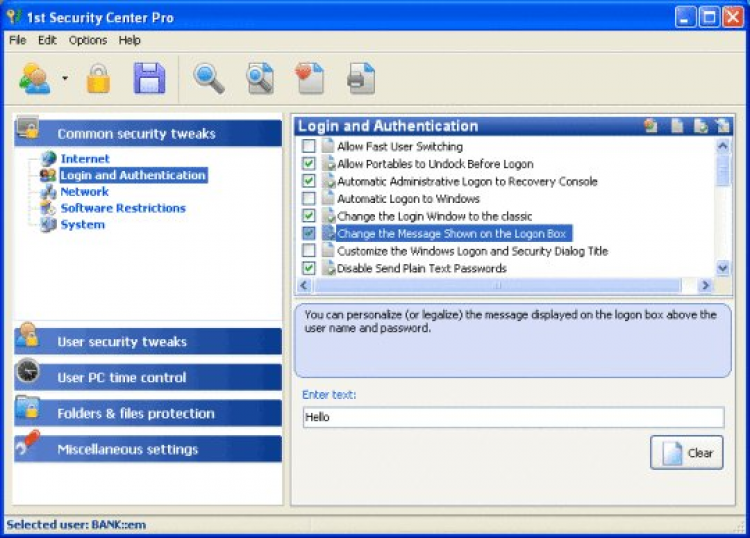The image size is (750, 538).
Task: Click the document search toolbar icon
Action: [260, 78]
